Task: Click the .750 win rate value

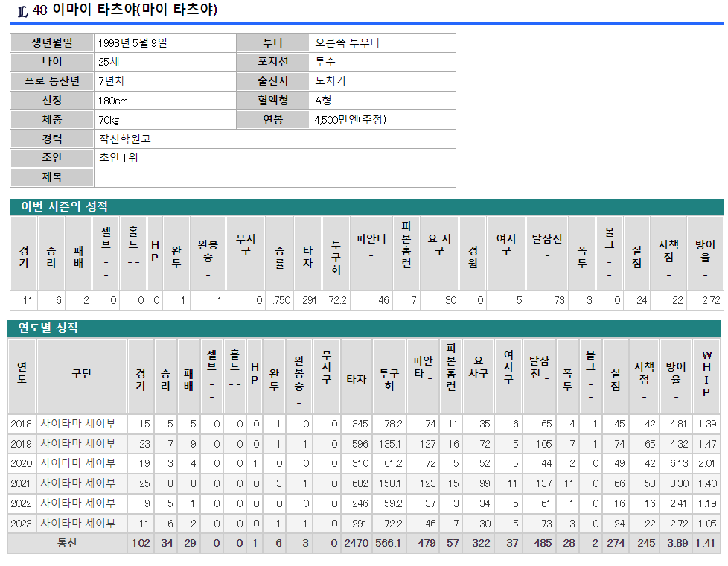Action: [279, 301]
